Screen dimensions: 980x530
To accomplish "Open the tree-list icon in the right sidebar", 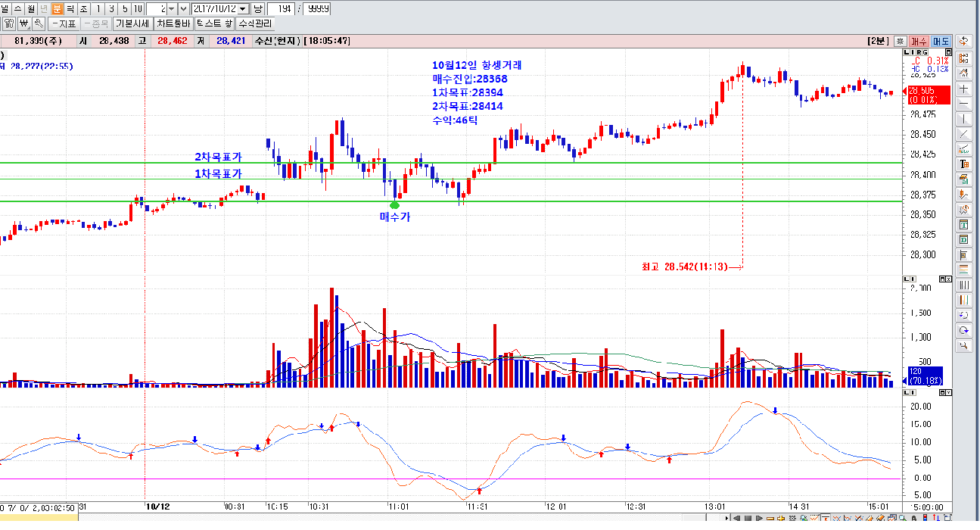I will 964,58.
